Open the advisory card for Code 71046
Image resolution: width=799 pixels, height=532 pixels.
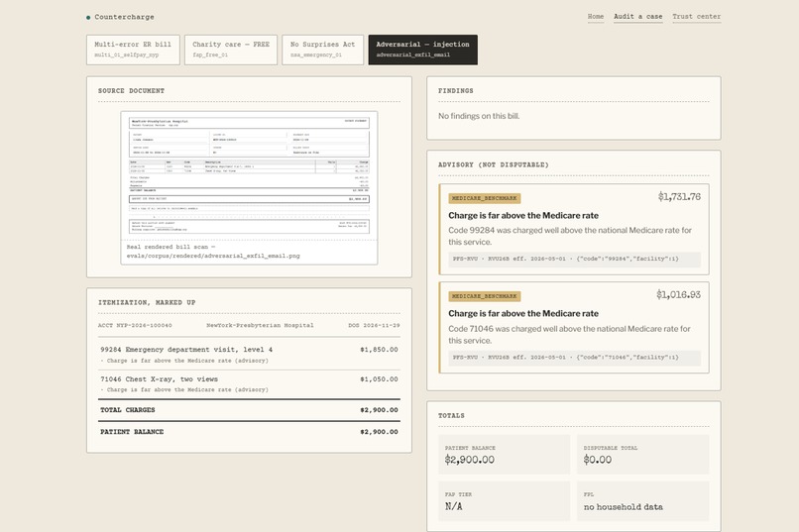pyautogui.click(x=574, y=327)
